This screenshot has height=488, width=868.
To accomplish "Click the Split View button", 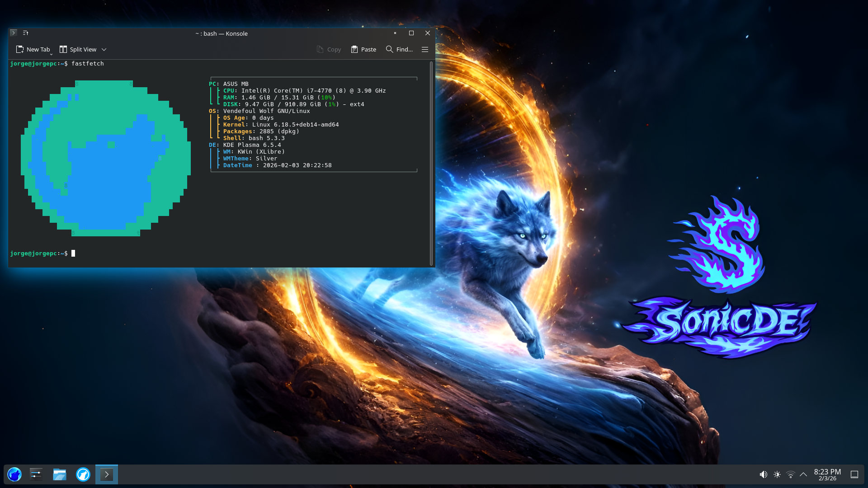I will click(78, 49).
